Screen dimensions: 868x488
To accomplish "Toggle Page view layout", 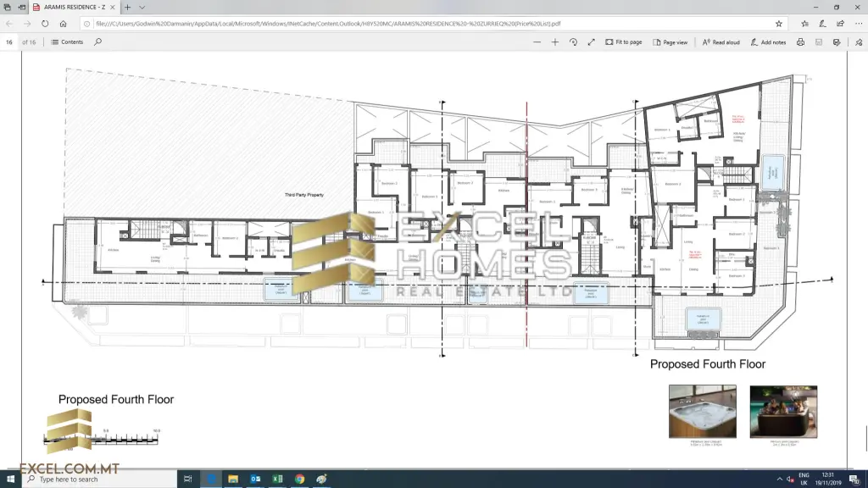I will [x=670, y=42].
